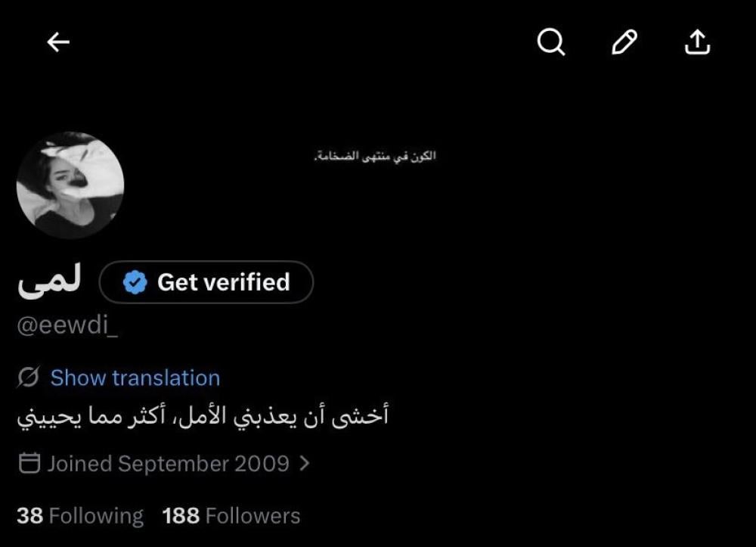Tap the 188 follower count number
The width and height of the screenshot is (756, 547).
click(x=181, y=516)
